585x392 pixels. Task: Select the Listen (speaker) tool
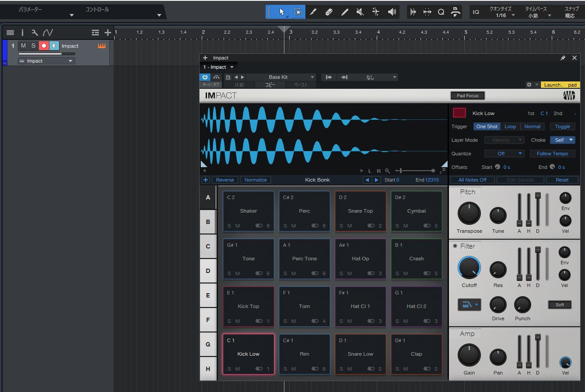click(392, 12)
